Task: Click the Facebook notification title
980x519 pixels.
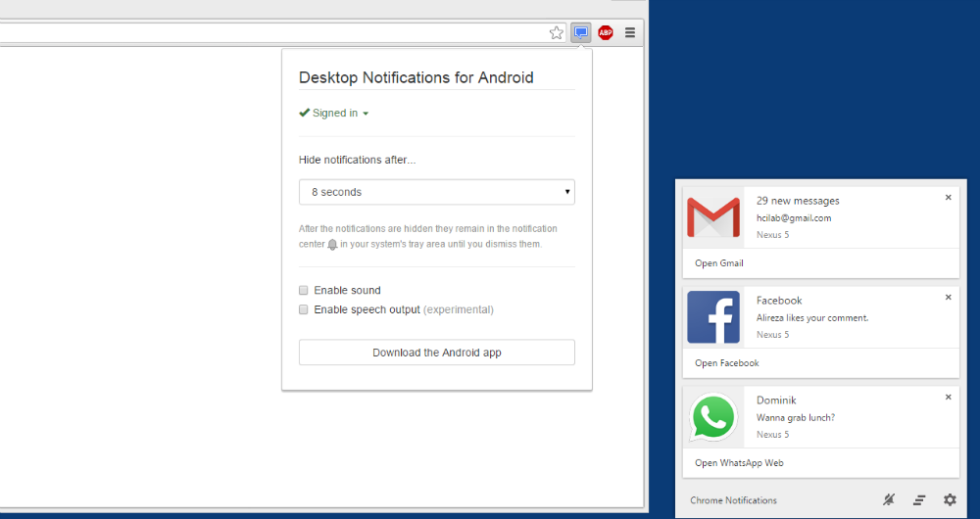Action: (x=779, y=301)
